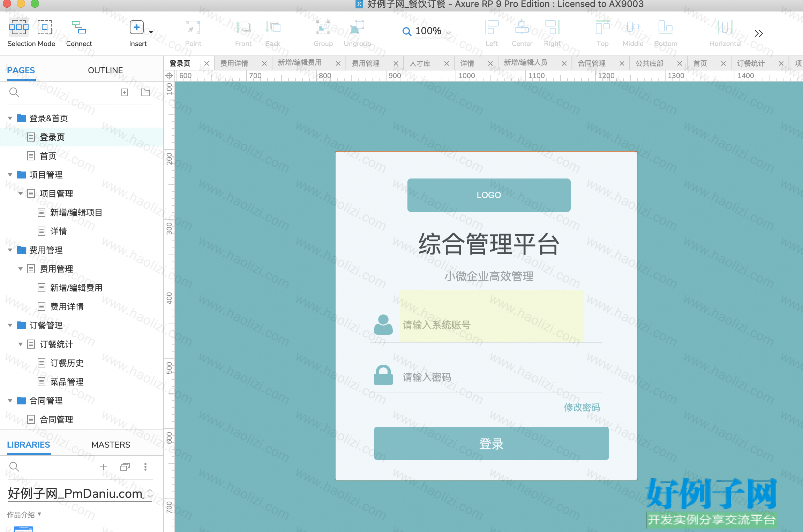Viewport: 803px width, 532px height.
Task: Close the 费用管理 document tab
Action: [x=396, y=63]
